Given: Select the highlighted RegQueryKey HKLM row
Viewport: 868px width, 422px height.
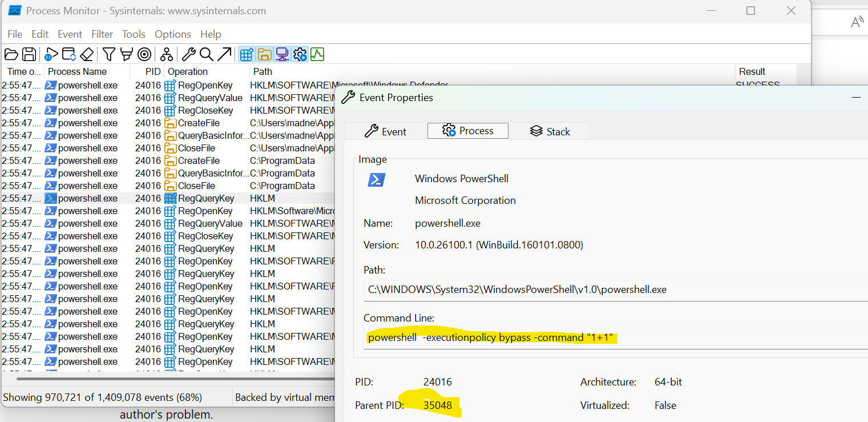Looking at the screenshot, I should (168, 198).
